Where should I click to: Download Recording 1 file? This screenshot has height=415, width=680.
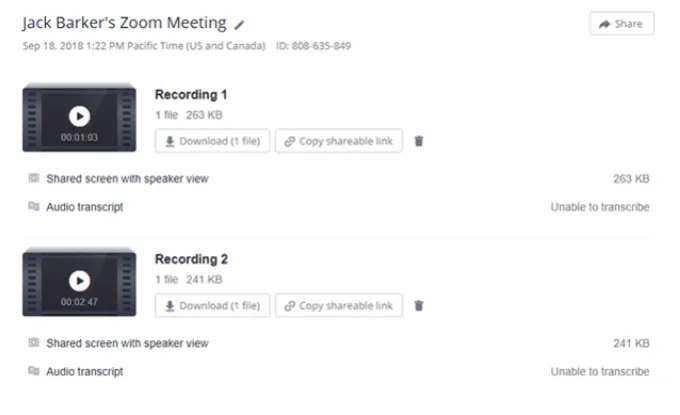(x=212, y=141)
